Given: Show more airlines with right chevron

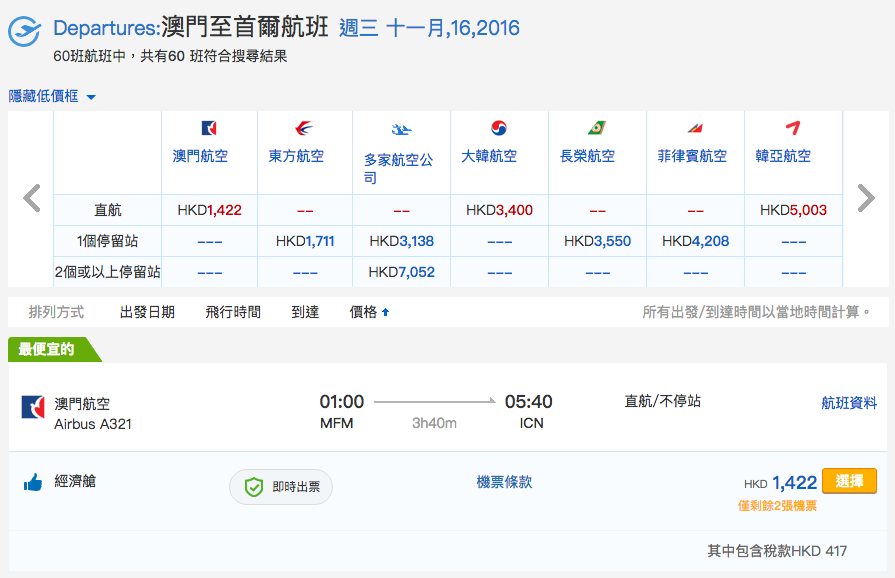Looking at the screenshot, I should click(866, 198).
